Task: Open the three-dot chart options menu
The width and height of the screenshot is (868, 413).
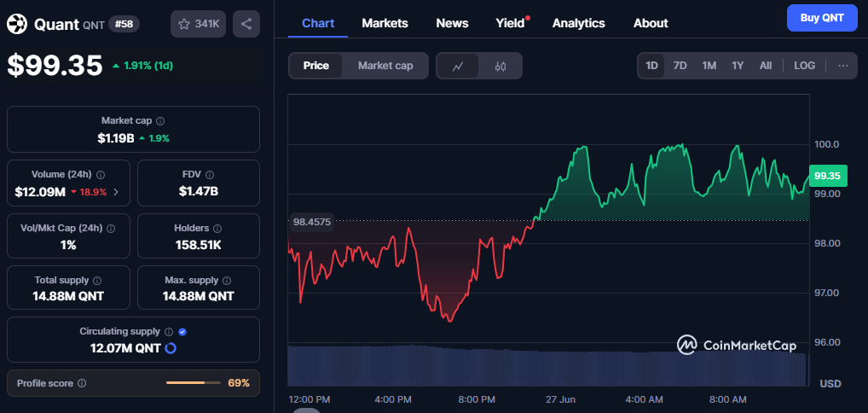Action: pos(843,66)
